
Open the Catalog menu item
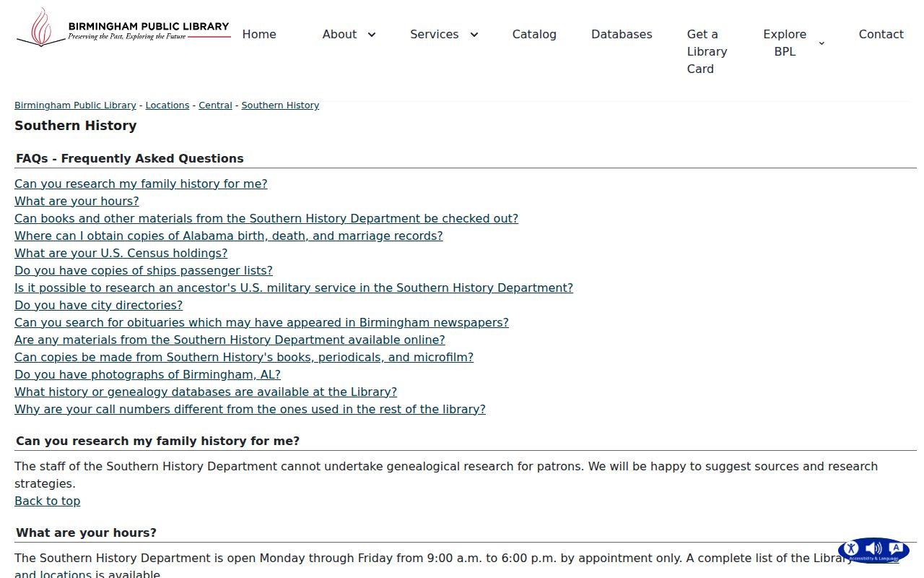point(534,34)
